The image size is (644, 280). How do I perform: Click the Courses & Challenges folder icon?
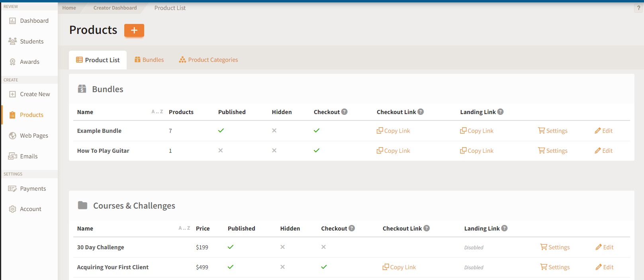click(x=82, y=205)
